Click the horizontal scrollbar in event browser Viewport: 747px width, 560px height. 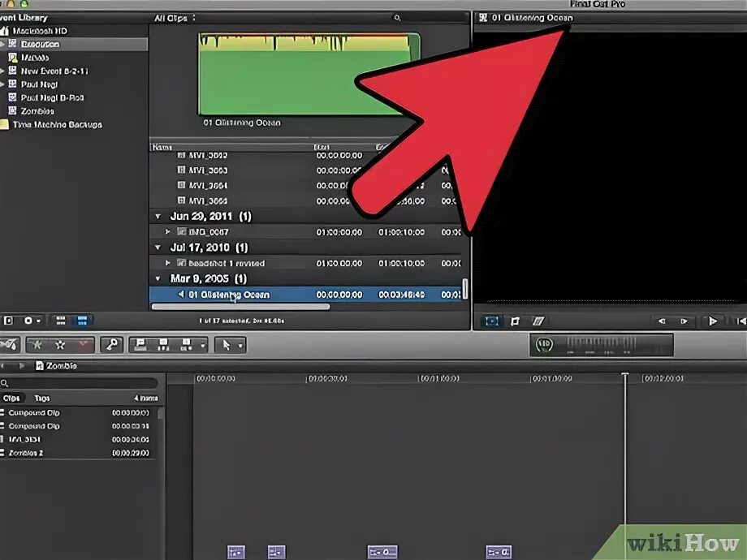pos(240,307)
